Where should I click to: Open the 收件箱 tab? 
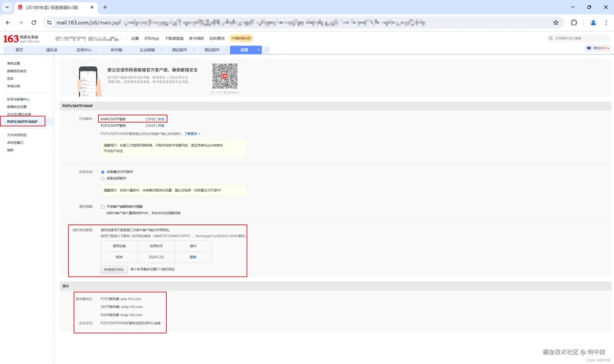coord(116,50)
